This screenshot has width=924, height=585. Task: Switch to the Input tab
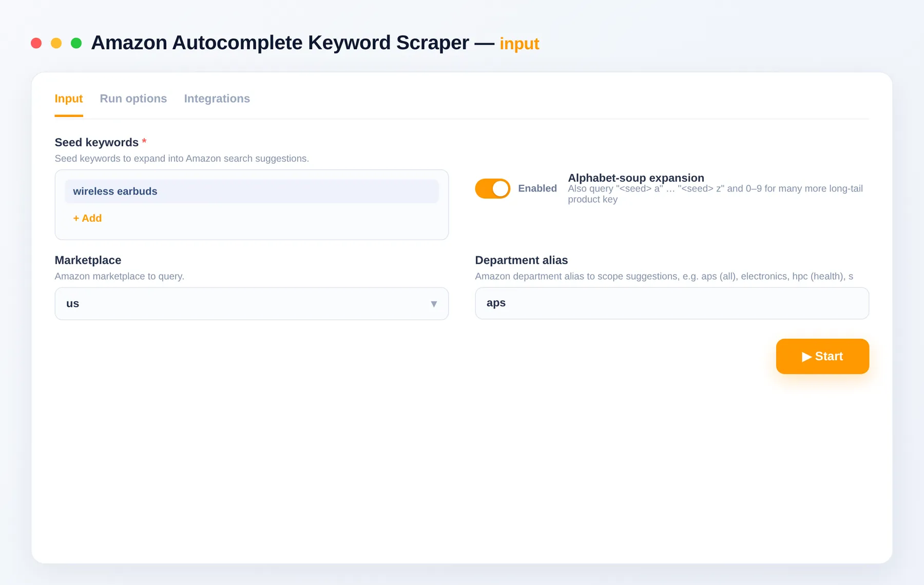click(x=69, y=99)
